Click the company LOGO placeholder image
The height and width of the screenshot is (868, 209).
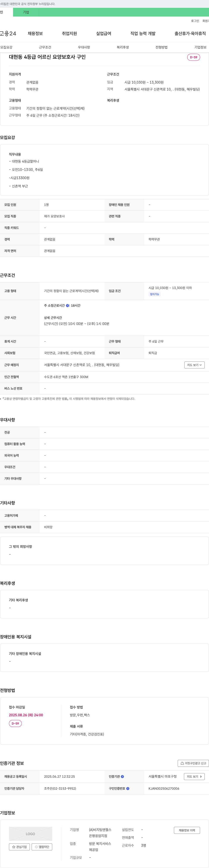click(30, 834)
